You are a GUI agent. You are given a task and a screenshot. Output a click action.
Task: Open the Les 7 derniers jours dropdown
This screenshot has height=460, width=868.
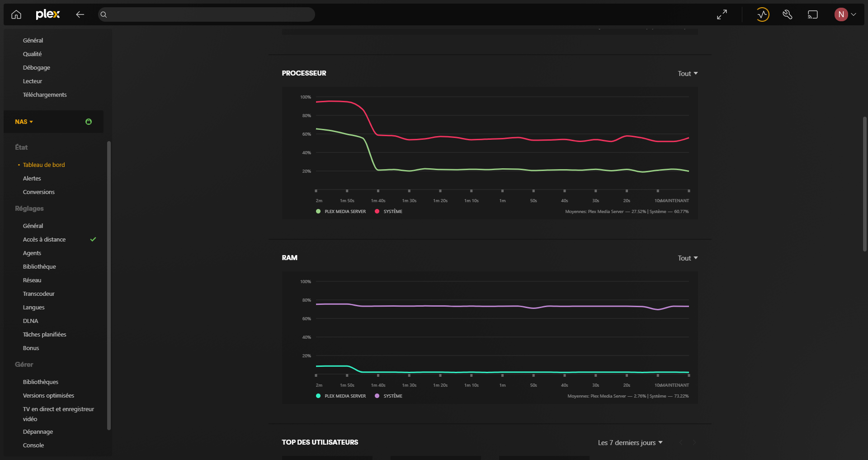click(630, 443)
